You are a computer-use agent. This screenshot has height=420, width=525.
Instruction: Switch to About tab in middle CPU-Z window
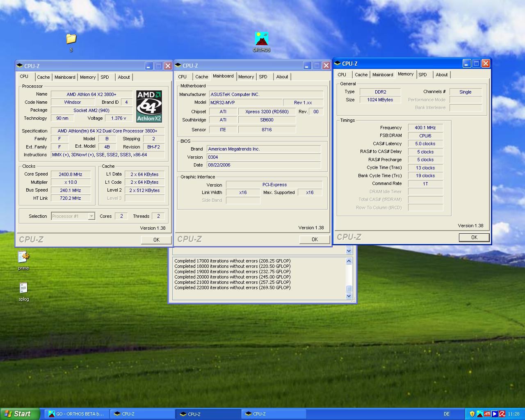282,77
